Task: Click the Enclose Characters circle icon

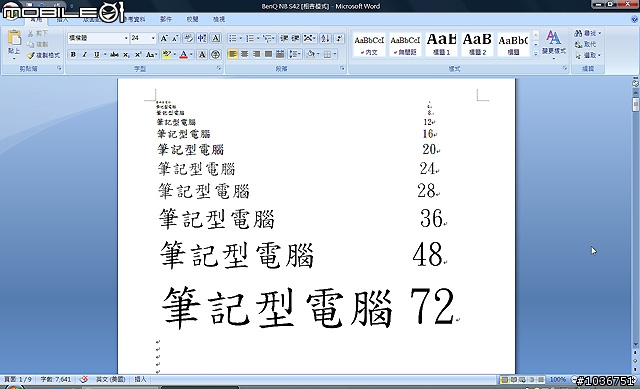Action: pos(216,54)
